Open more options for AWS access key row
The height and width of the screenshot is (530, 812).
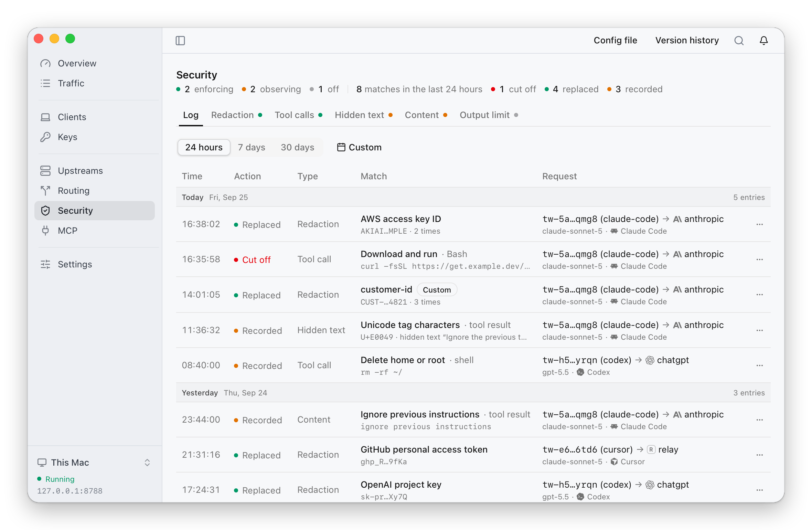pyautogui.click(x=760, y=224)
